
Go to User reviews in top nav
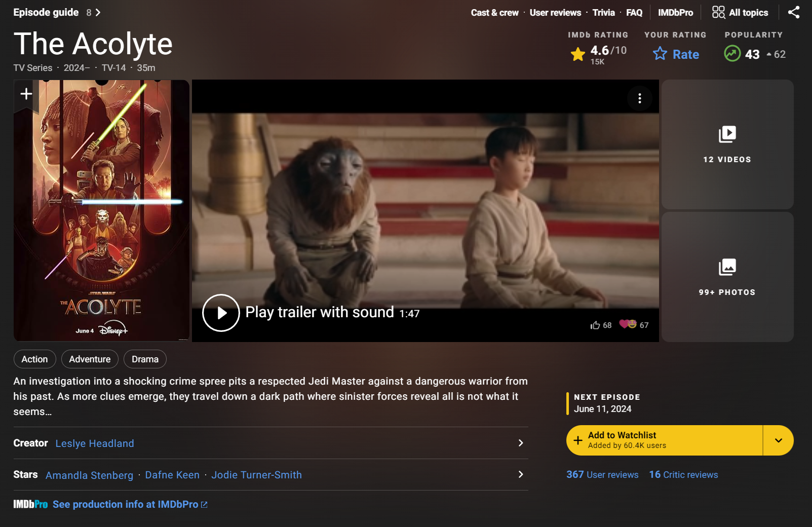(556, 13)
